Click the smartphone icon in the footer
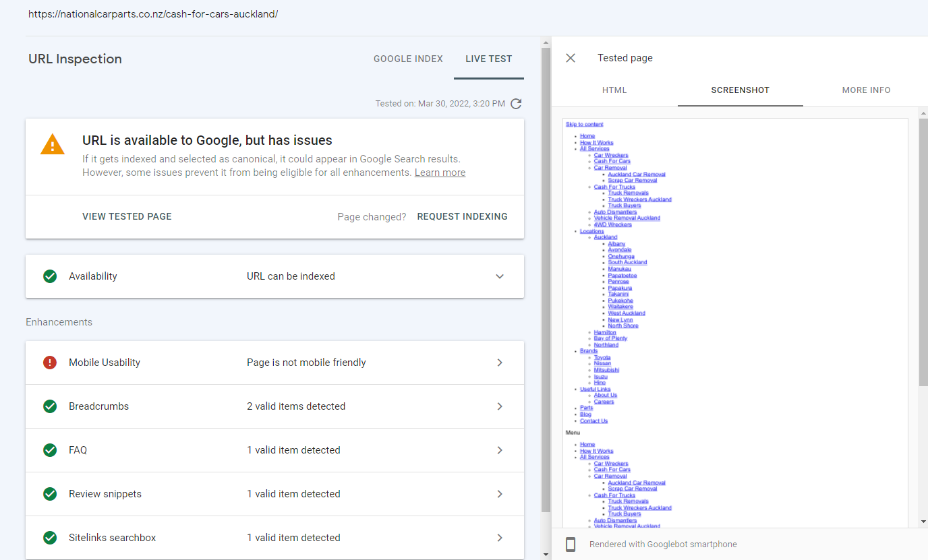The width and height of the screenshot is (928, 560). pyautogui.click(x=571, y=545)
